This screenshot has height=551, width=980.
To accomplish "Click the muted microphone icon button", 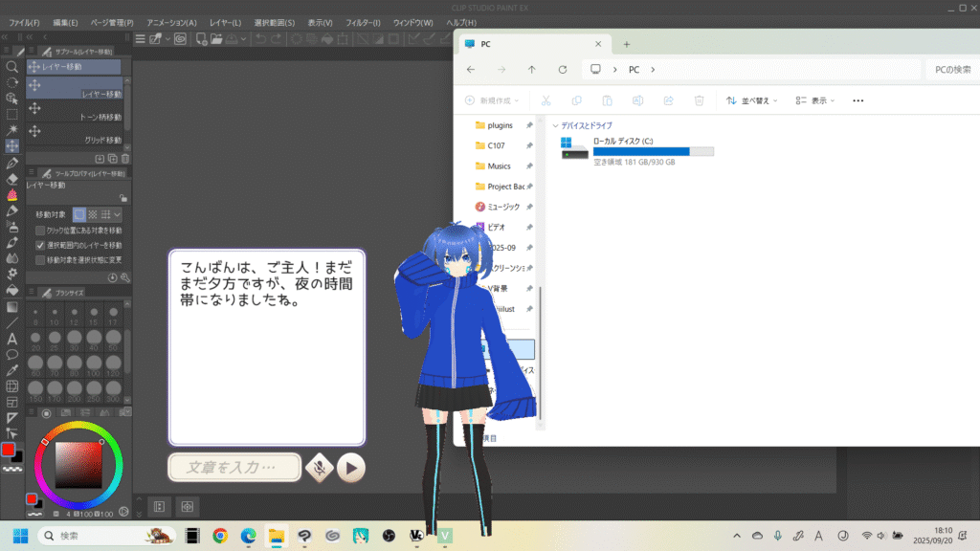I will click(x=319, y=467).
